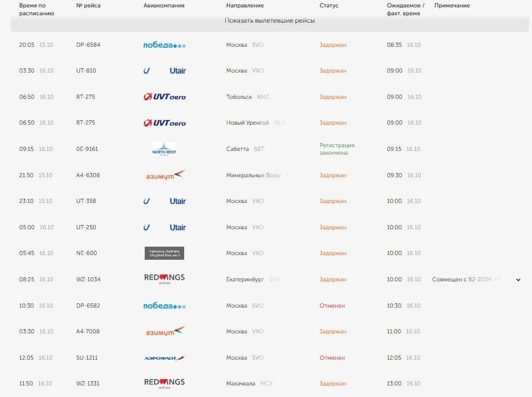The height and width of the screenshot is (397, 532).
Task: Click the North-West logo for flight 0E-9161
Action: point(164,149)
